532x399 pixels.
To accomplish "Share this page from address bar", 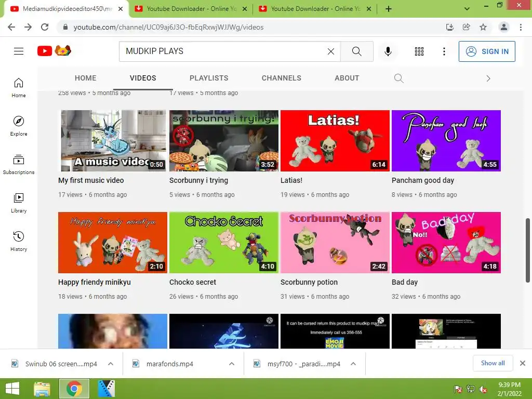I will 467,27.
